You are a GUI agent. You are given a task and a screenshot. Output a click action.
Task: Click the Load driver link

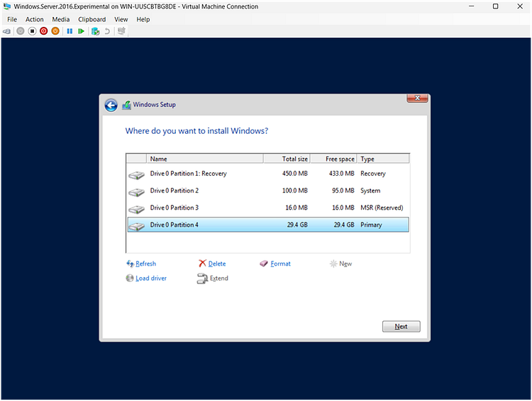[151, 278]
